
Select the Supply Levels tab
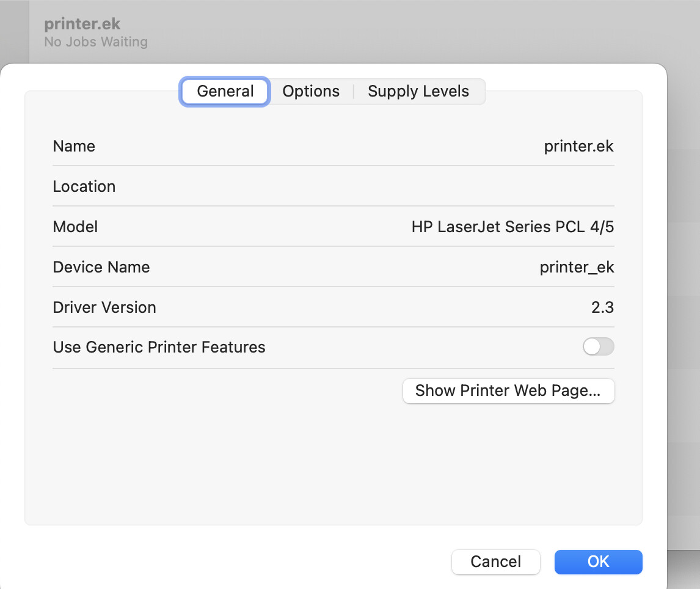click(418, 92)
